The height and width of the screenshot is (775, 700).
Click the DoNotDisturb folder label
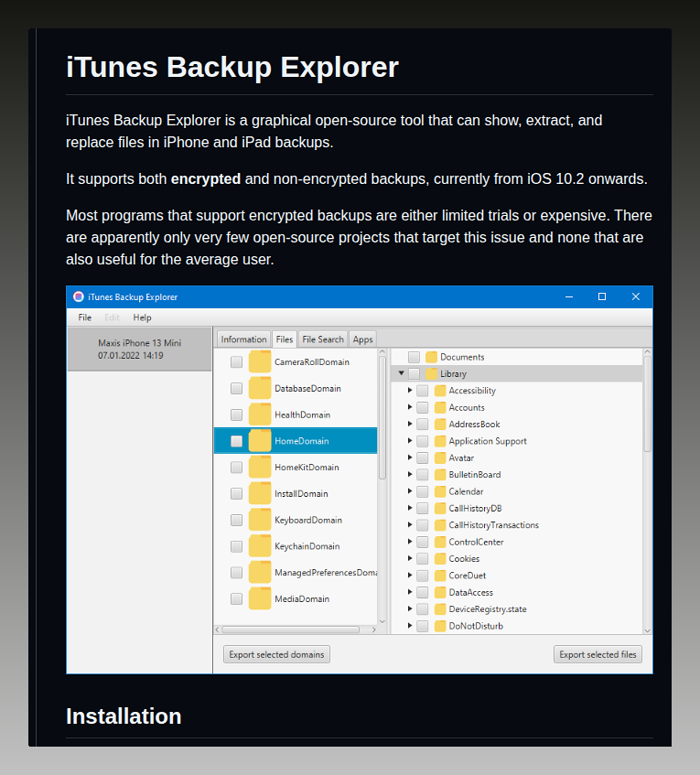point(476,626)
